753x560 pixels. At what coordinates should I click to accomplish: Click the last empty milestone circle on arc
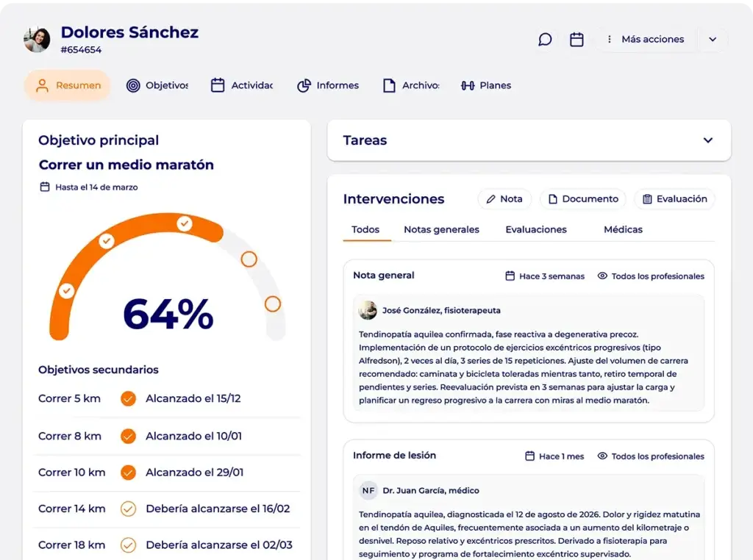(273, 304)
